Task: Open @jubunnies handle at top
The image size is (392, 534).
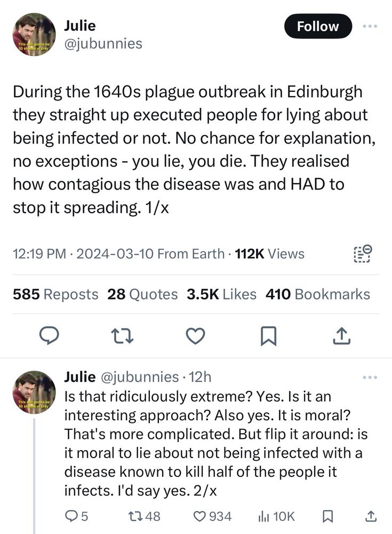Action: tap(103, 44)
